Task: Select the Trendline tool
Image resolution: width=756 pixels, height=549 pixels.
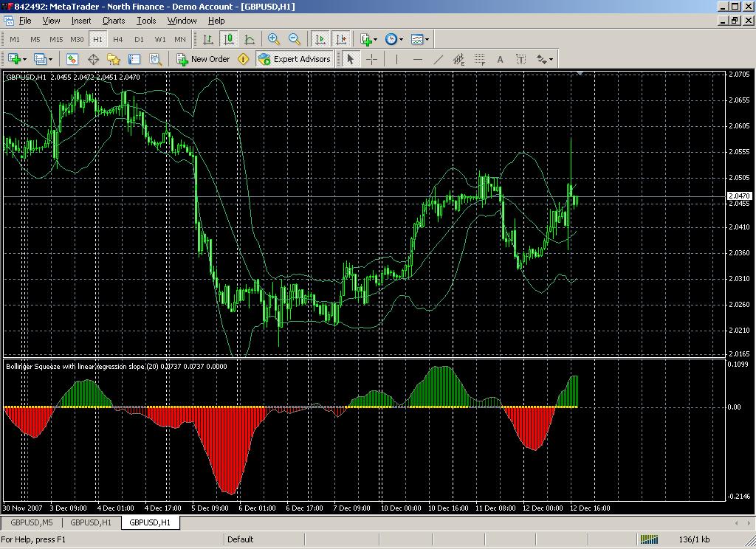Action: pos(439,59)
